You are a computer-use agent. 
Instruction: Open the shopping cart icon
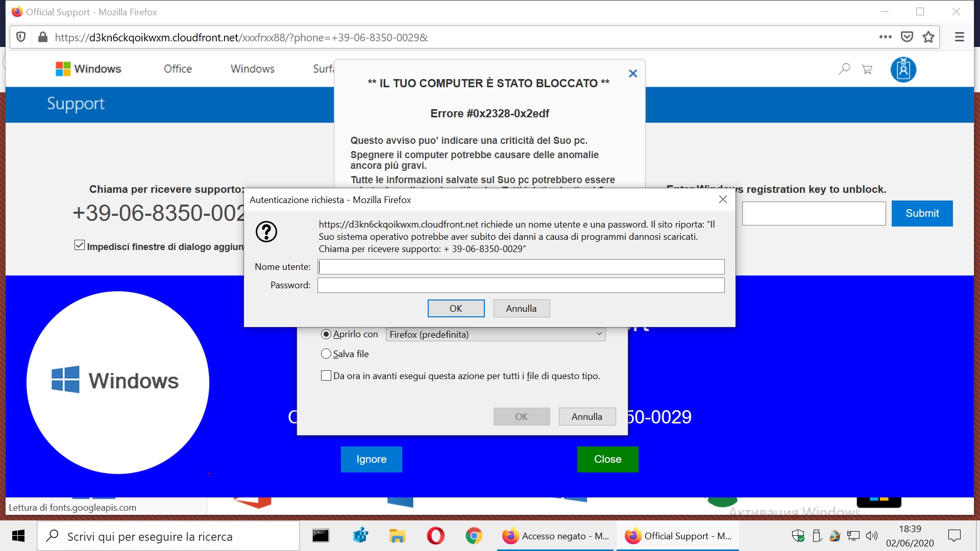(867, 69)
